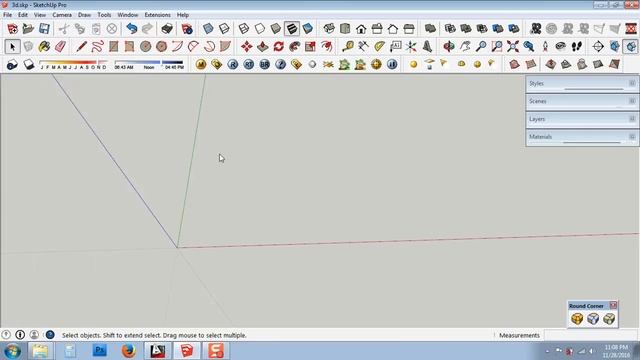Switch to Iso view

(x=329, y=29)
